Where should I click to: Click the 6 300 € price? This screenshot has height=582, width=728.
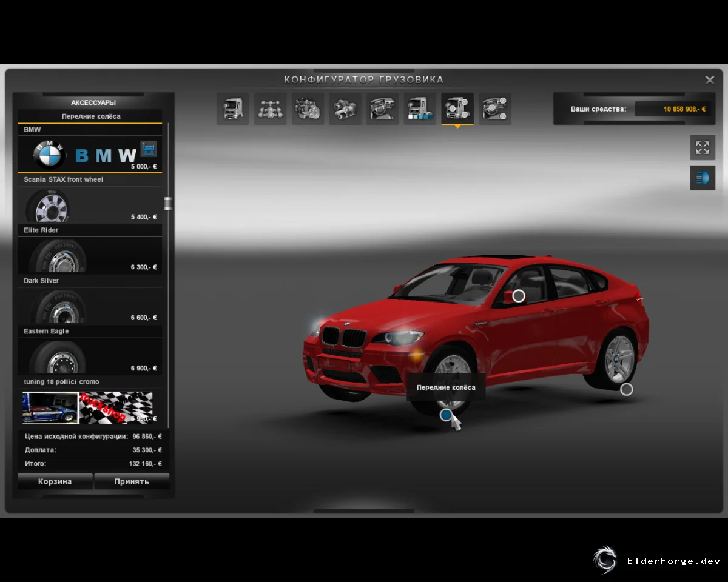[144, 267]
